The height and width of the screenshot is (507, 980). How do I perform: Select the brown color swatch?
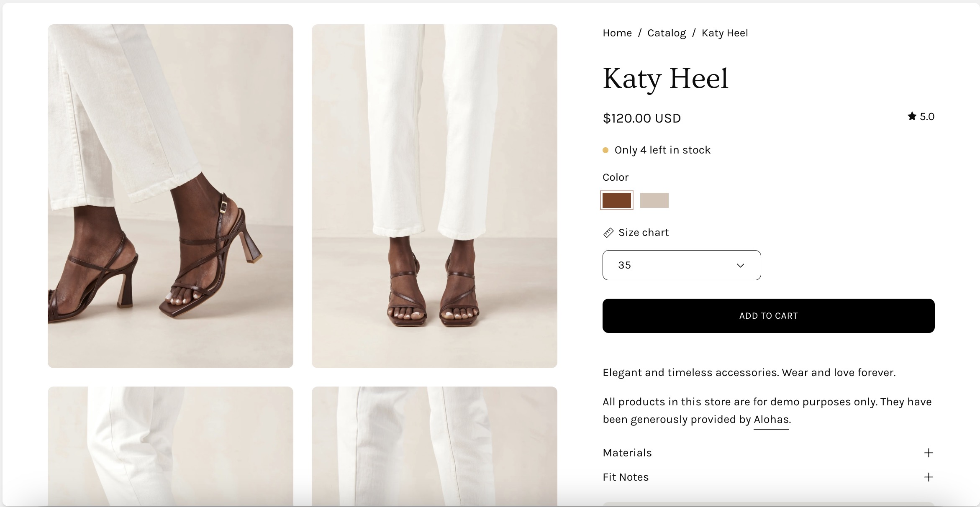point(616,200)
